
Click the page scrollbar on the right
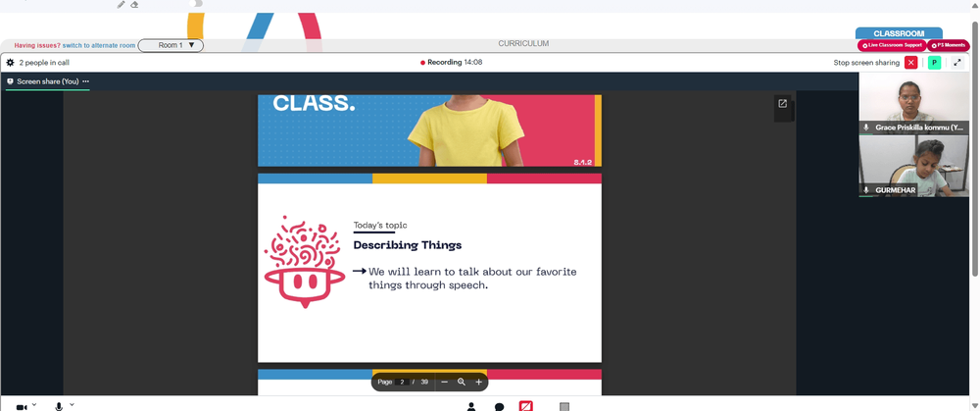[x=975, y=148]
